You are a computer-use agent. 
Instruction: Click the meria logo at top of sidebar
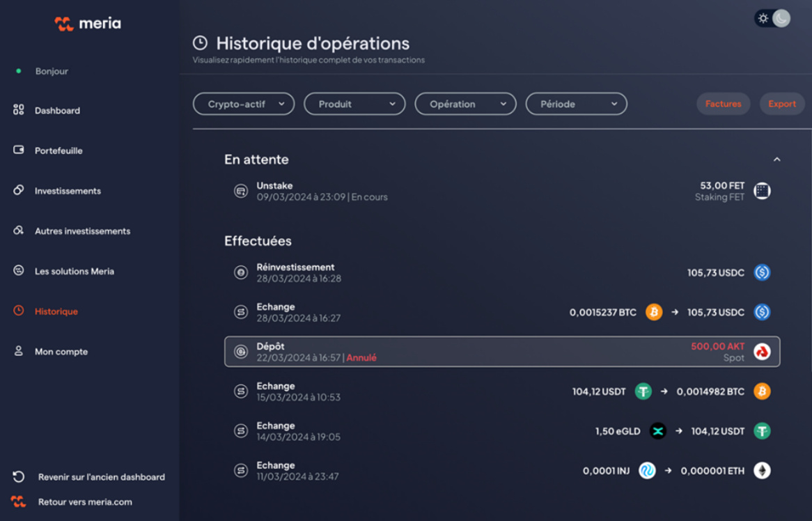coord(88,23)
